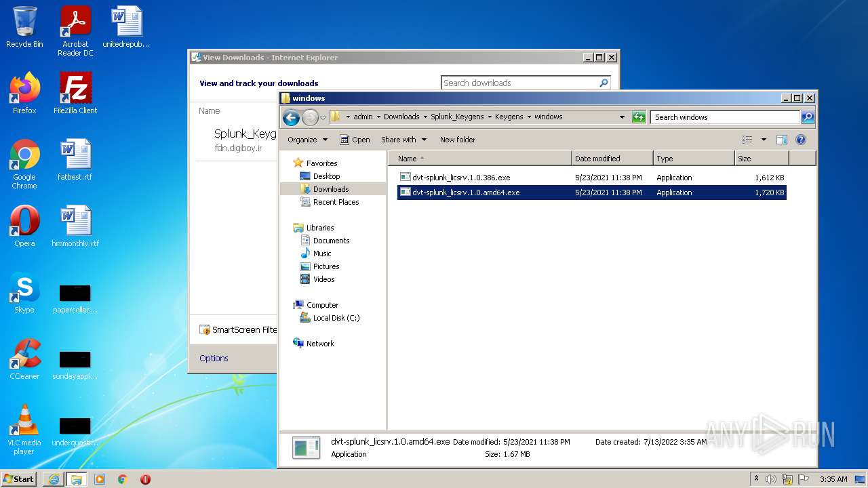Screen dimensions: 868x488
Task: Open the recent pages dropdown arrow
Action: (323, 117)
